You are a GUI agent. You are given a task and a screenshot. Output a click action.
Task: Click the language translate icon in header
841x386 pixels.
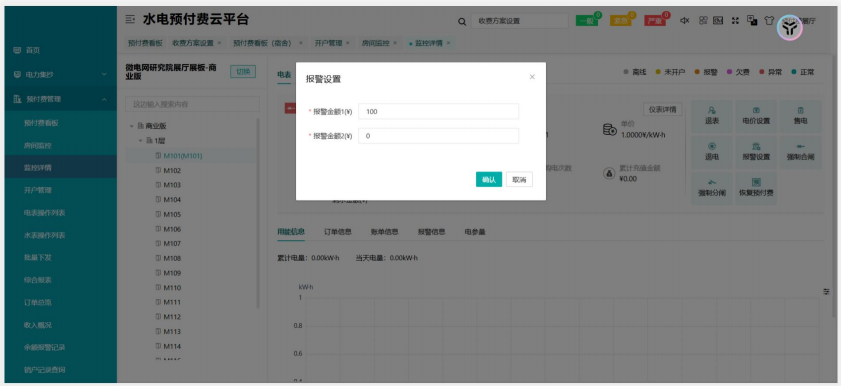click(752, 20)
